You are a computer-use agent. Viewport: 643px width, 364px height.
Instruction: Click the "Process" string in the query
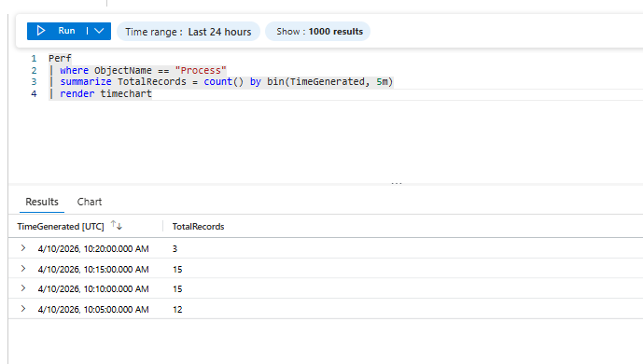pyautogui.click(x=201, y=70)
